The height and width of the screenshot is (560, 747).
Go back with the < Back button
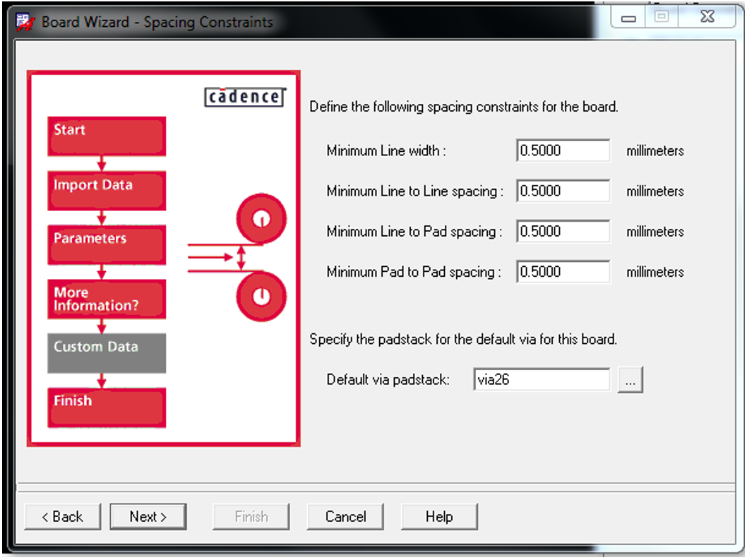pyautogui.click(x=63, y=517)
